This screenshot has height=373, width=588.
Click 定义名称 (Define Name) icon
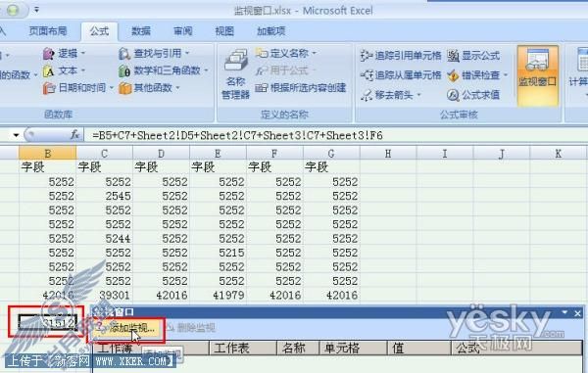[262, 53]
